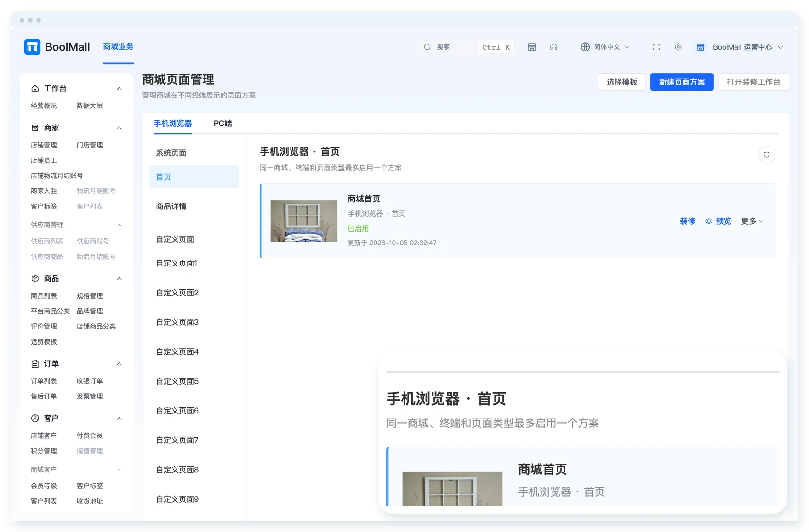
Task: Click the 客户 user icon in sidebar
Action: tap(35, 418)
